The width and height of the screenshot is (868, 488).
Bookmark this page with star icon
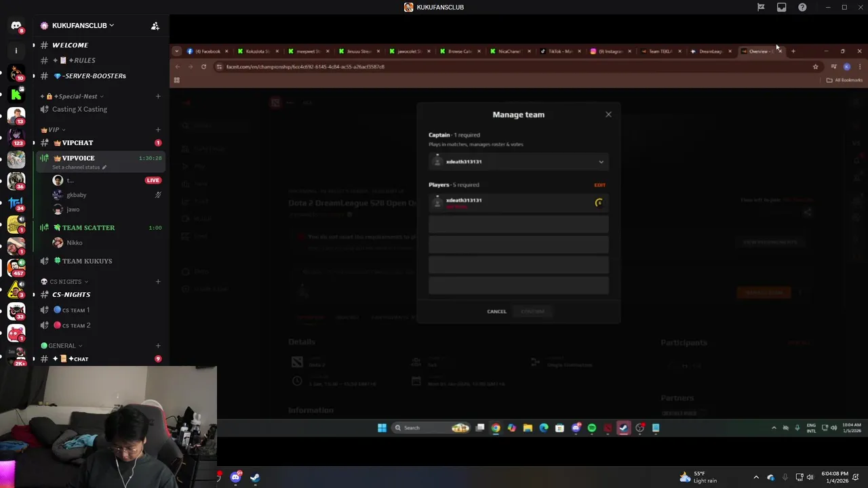[x=815, y=67]
